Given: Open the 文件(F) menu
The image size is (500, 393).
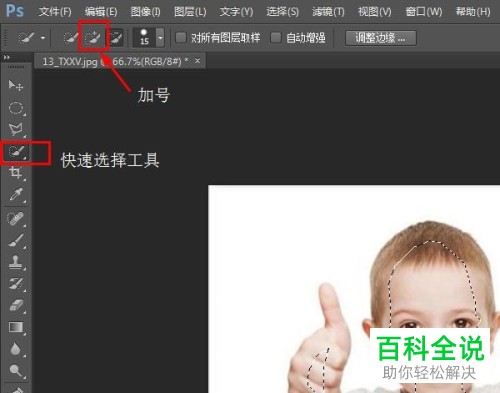Looking at the screenshot, I should coord(55,12).
